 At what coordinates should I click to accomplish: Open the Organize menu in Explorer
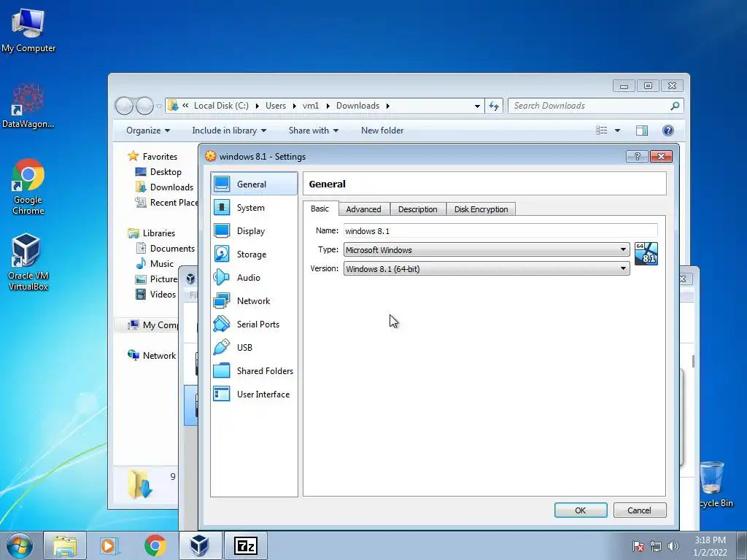[147, 131]
